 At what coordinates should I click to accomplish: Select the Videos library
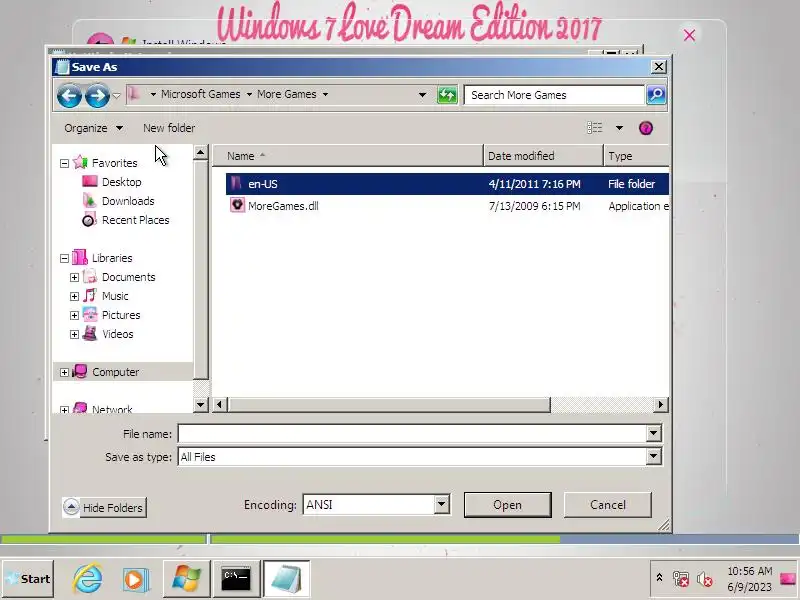pos(117,334)
